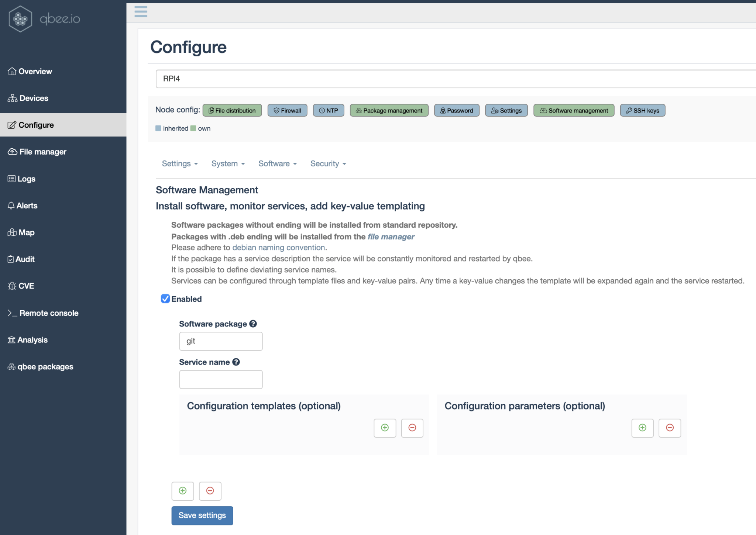This screenshot has width=756, height=535.
Task: Open Remote console from sidebar
Action: tap(48, 313)
